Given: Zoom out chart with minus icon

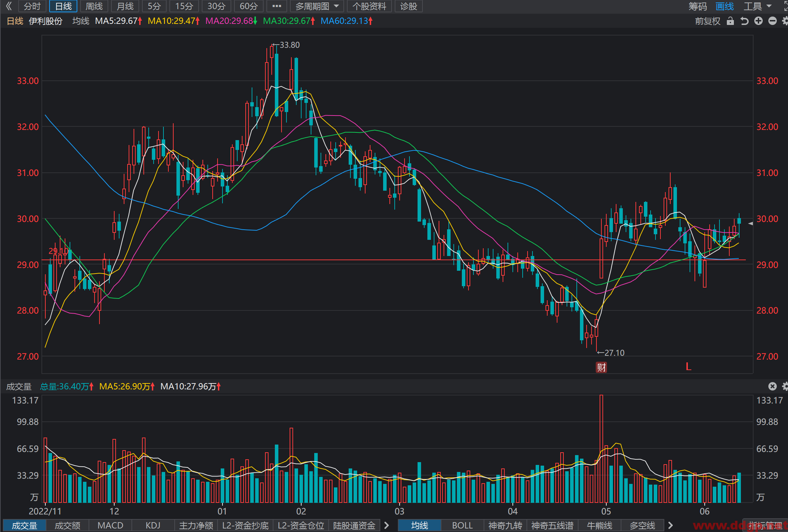Looking at the screenshot, I should tap(773, 21).
